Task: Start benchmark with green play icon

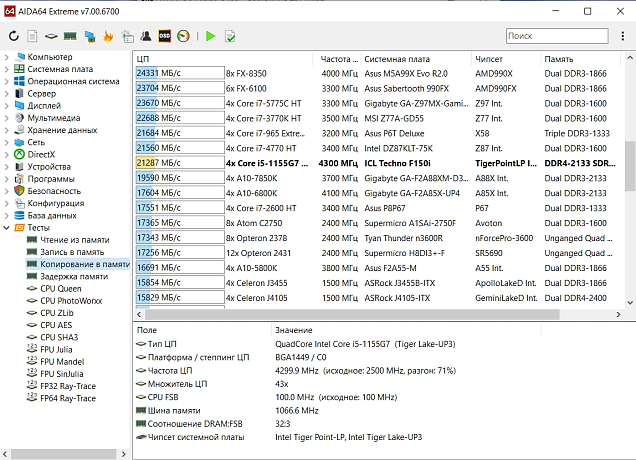Action: click(210, 36)
